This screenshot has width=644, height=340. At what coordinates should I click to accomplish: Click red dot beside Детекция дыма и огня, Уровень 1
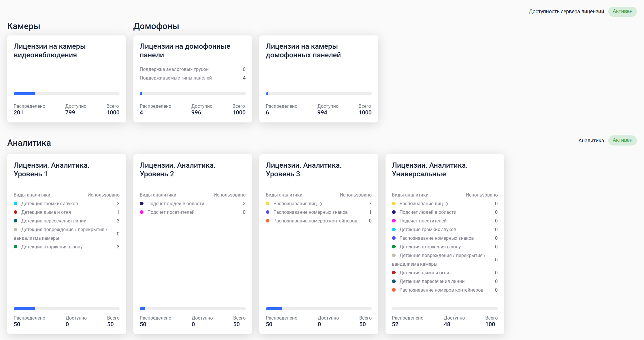coord(16,212)
